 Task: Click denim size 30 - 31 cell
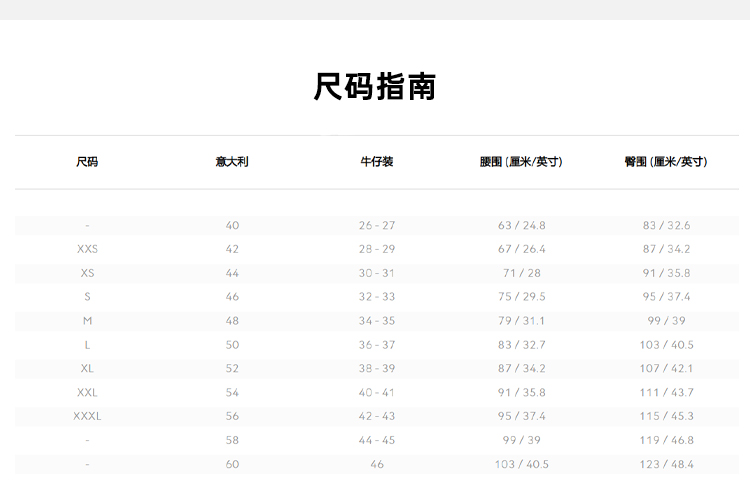click(377, 273)
